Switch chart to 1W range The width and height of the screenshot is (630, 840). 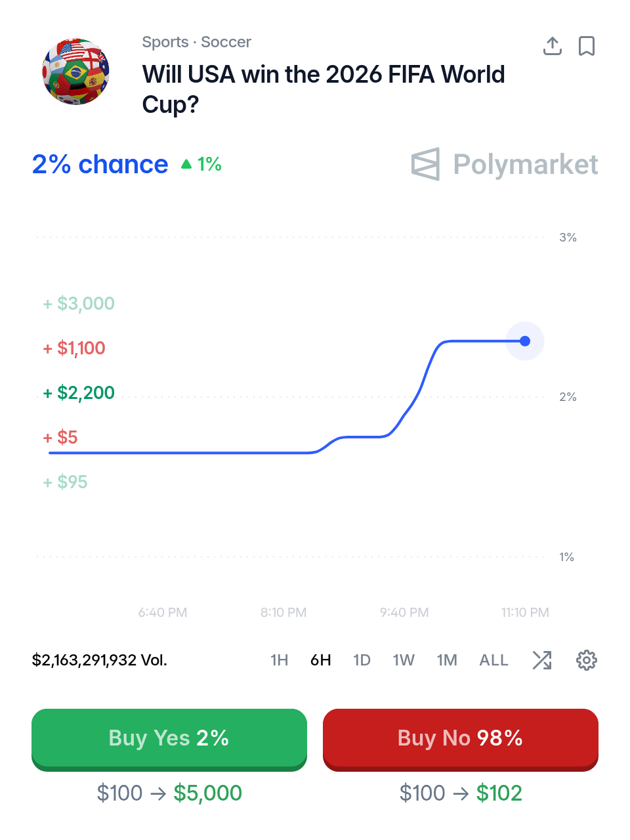[x=404, y=660]
